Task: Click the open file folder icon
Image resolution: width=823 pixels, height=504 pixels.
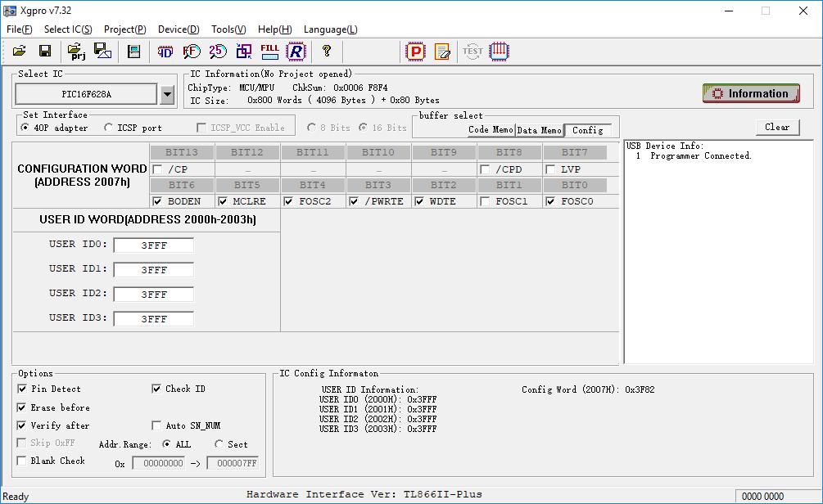Action: [x=20, y=51]
